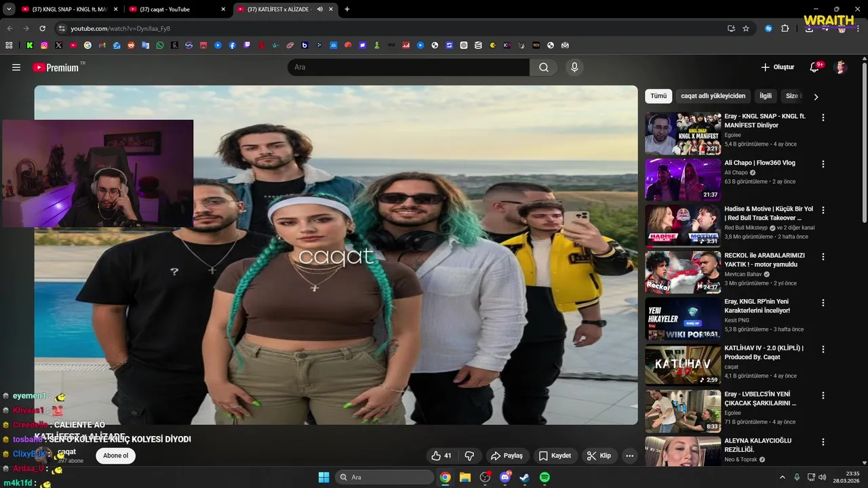Open the Chrome apps grid bookmark
The height and width of the screenshot is (488, 868).
click(9, 45)
